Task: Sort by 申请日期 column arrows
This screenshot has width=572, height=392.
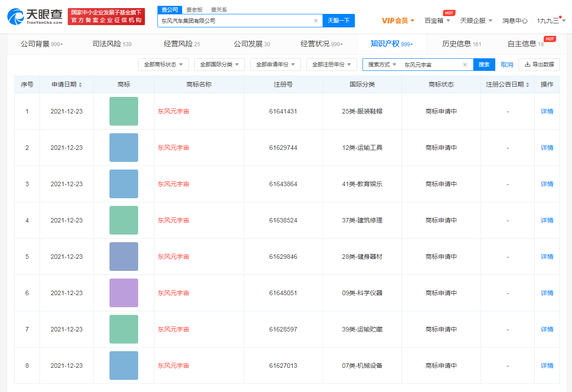Action: click(80, 85)
